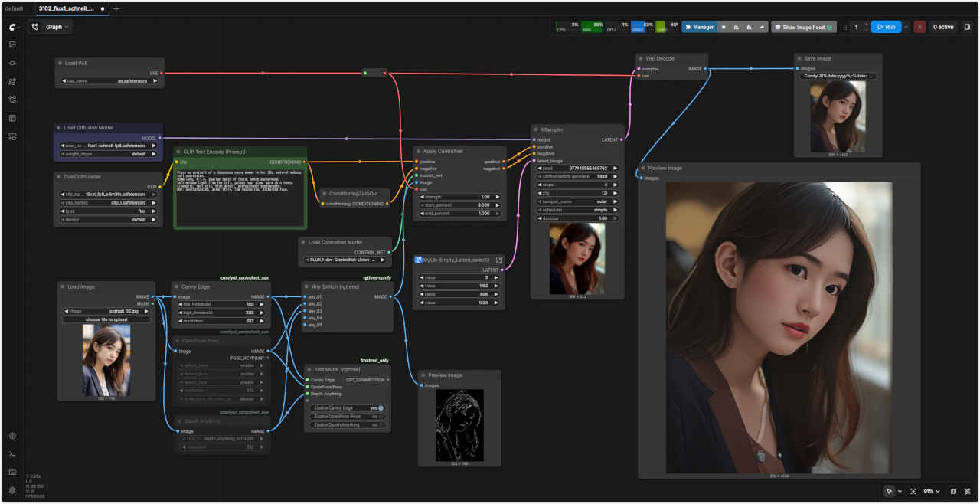Open settings gear icon in sidebar

pos(12,490)
